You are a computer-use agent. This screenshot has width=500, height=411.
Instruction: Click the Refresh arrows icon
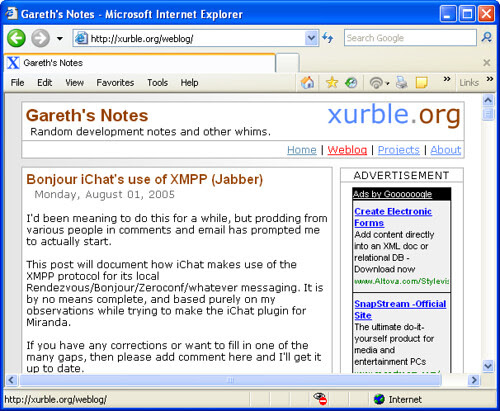point(328,38)
